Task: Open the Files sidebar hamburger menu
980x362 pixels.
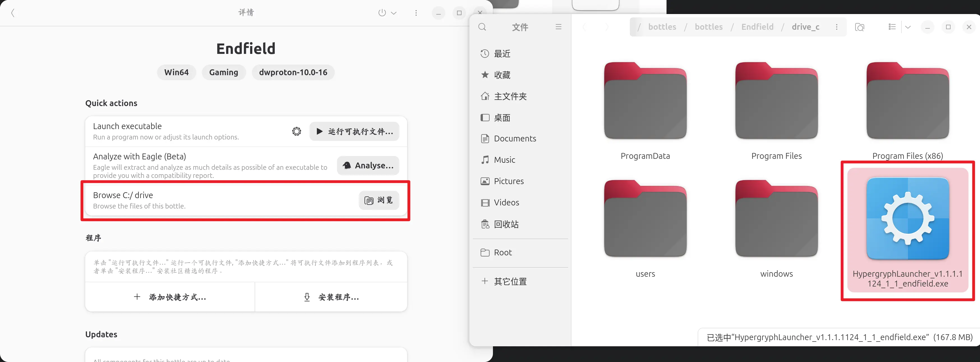Action: pos(558,27)
